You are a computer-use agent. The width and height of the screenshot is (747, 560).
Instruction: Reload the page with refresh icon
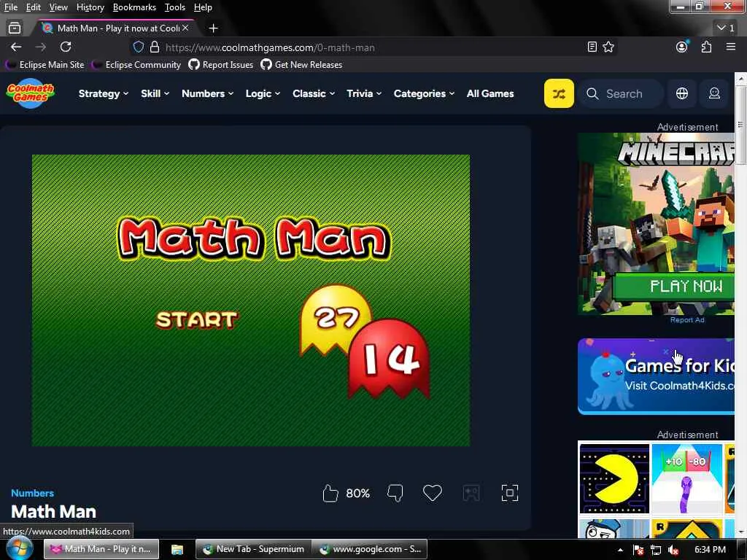pos(66,47)
